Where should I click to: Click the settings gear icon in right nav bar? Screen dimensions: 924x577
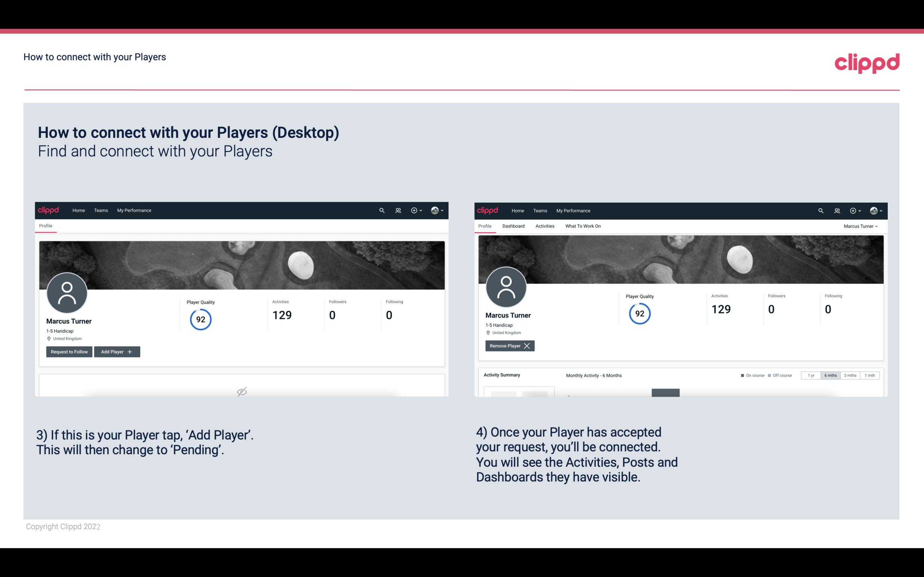[x=853, y=210]
